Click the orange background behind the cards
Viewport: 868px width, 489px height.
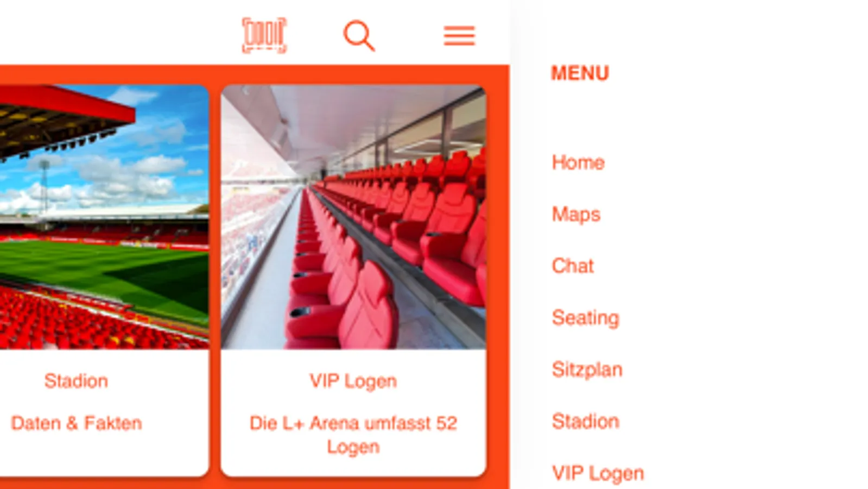tap(497, 272)
